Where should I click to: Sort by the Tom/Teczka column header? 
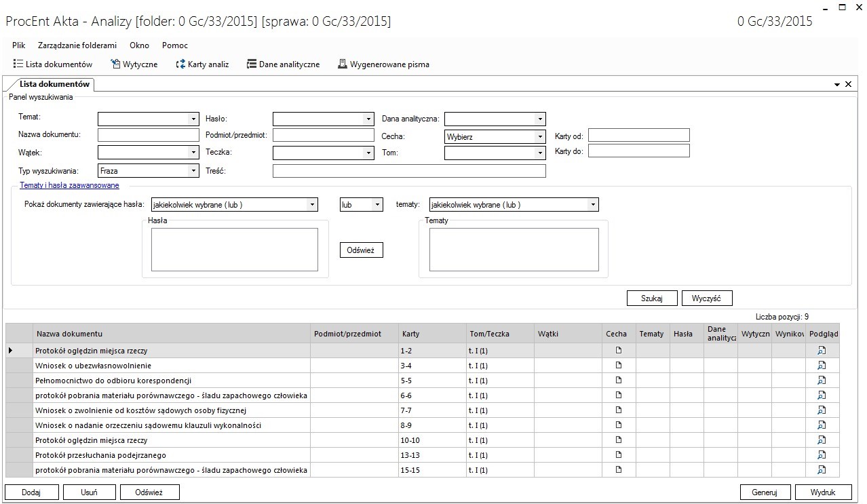pyautogui.click(x=500, y=334)
